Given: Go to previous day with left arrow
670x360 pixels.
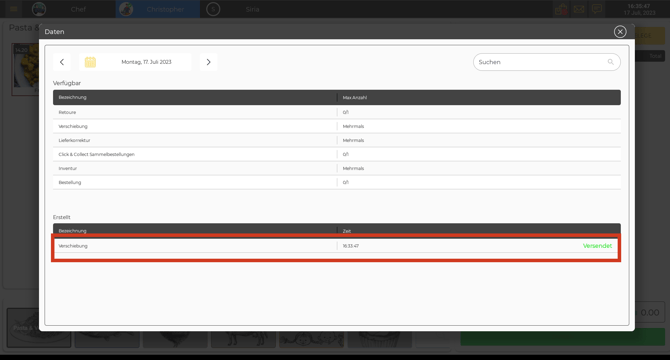Looking at the screenshot, I should [62, 62].
